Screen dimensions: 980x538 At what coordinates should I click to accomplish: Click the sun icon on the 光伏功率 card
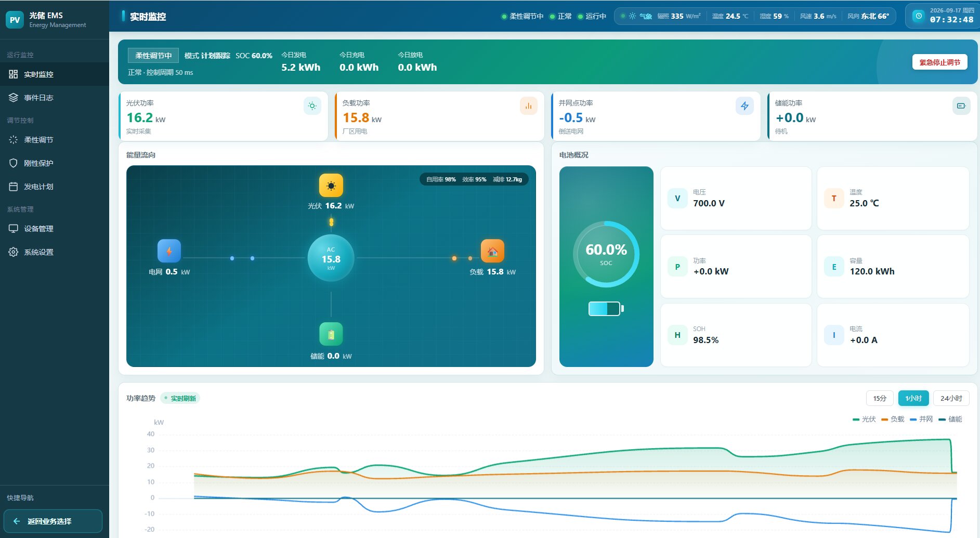click(x=312, y=106)
